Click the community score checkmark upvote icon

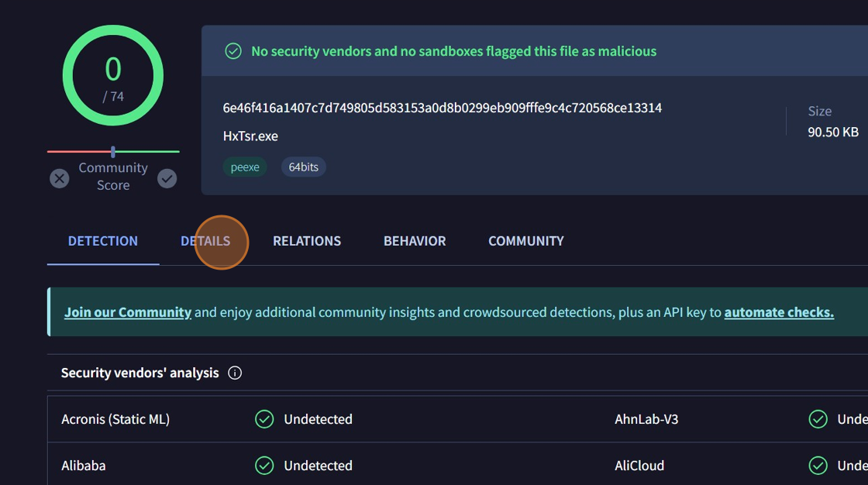[x=167, y=179]
